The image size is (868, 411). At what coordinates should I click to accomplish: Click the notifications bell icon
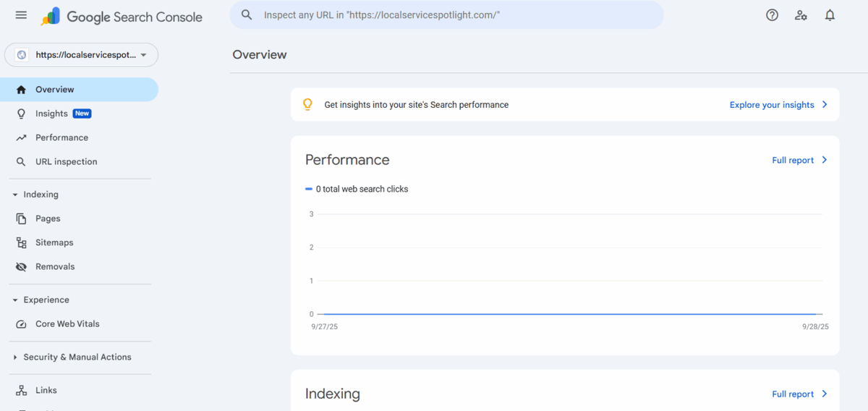point(830,15)
